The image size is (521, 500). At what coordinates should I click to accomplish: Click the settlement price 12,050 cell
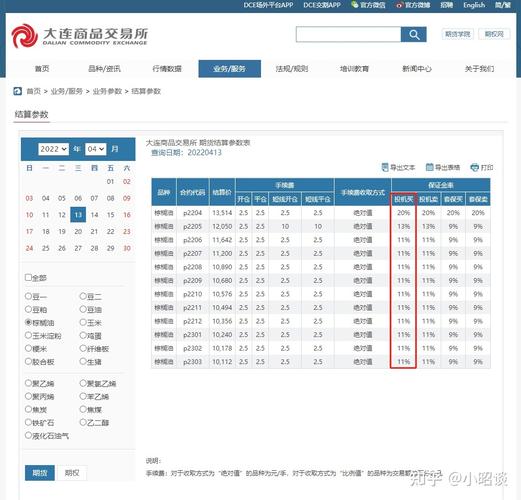coord(222,226)
